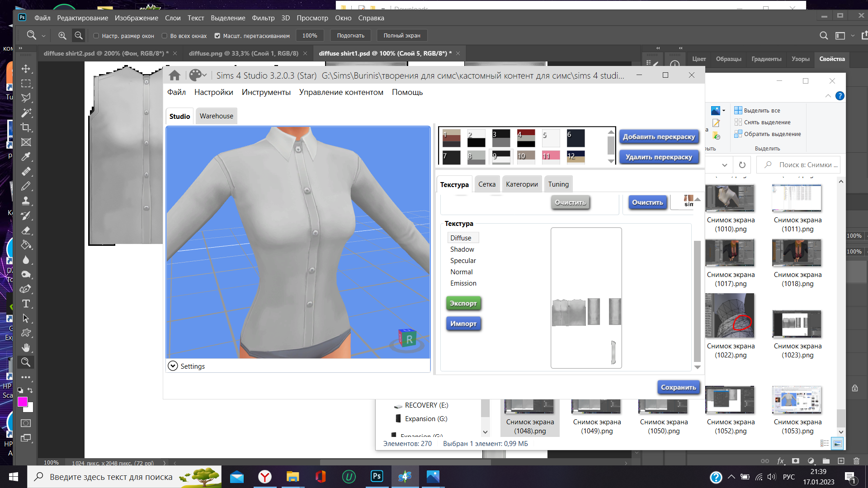Select the Healing Brush tool
This screenshot has height=488, width=868.
click(x=26, y=172)
